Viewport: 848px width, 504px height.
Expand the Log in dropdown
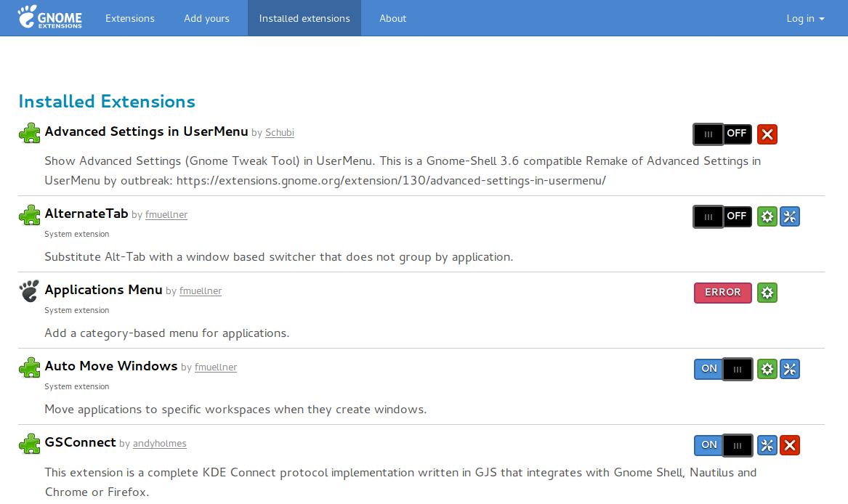[805, 18]
